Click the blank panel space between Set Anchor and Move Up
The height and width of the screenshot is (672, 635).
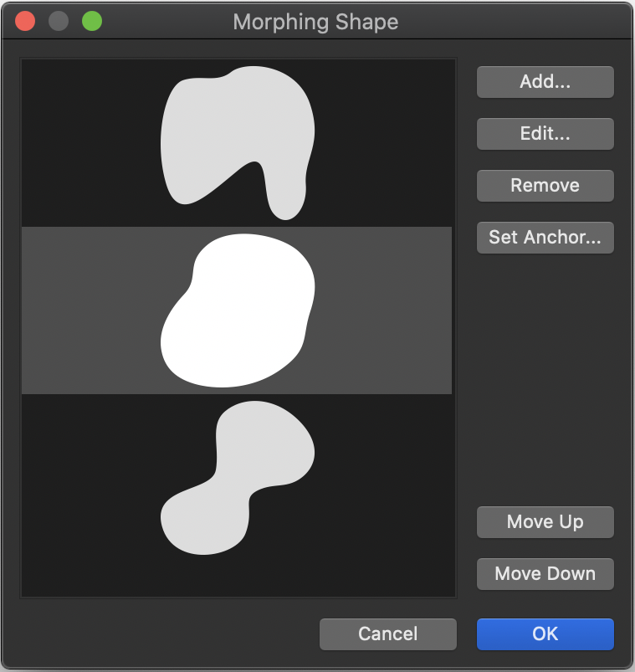click(x=545, y=377)
